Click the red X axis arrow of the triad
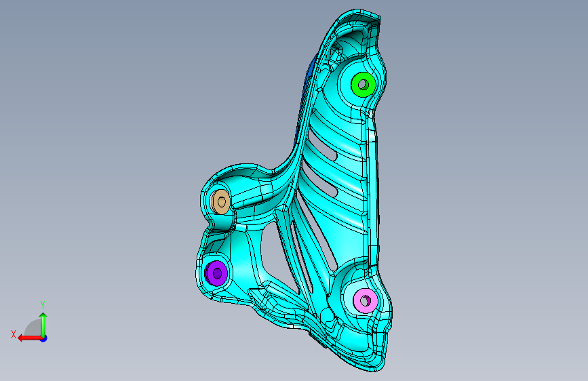Viewport: 588px width, 381px height. pyautogui.click(x=30, y=338)
